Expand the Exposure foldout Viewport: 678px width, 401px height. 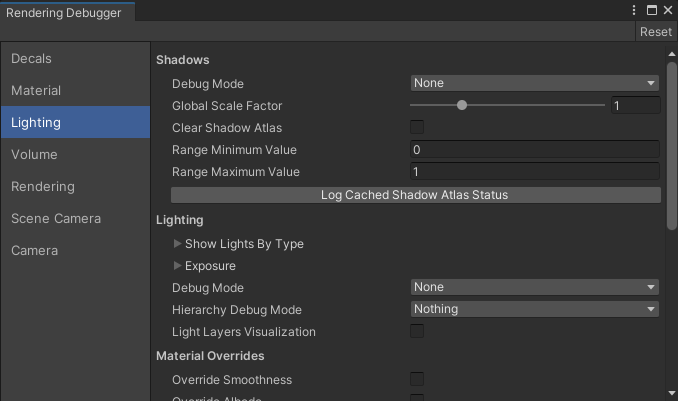[x=178, y=266]
